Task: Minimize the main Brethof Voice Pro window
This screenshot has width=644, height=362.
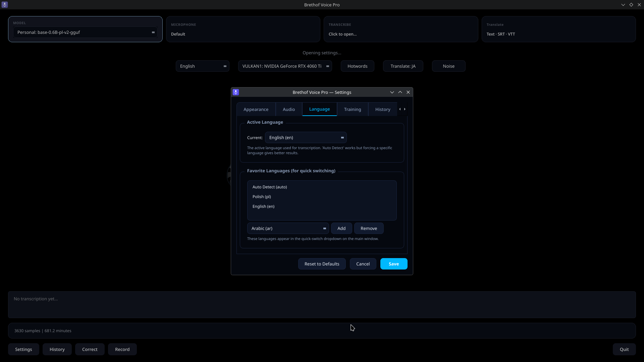Action: point(623,5)
